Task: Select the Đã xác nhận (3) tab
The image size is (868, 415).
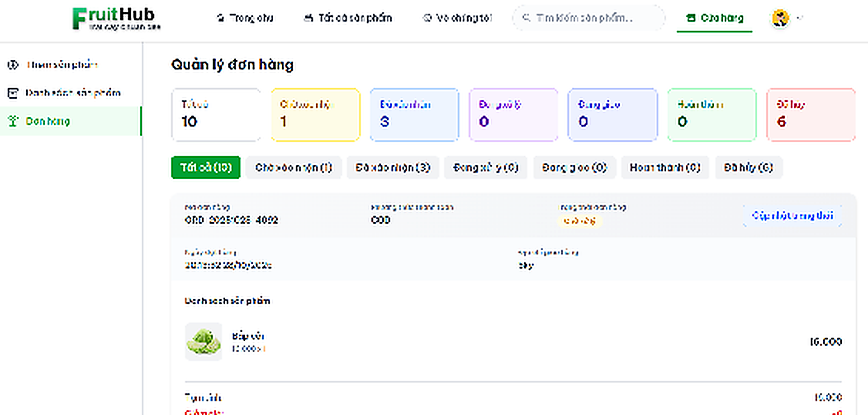Action: point(393,167)
